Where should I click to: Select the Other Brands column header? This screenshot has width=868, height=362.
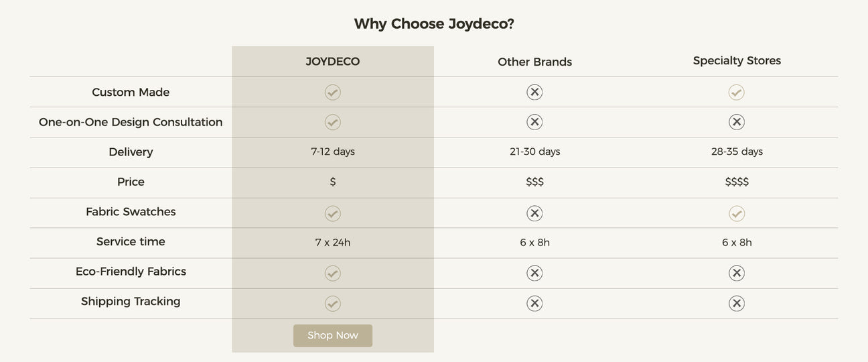[534, 62]
